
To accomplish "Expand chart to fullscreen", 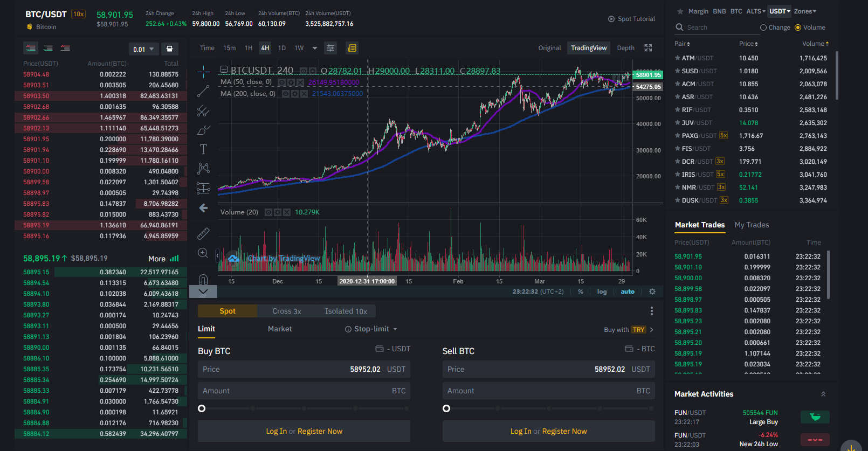I will [648, 48].
